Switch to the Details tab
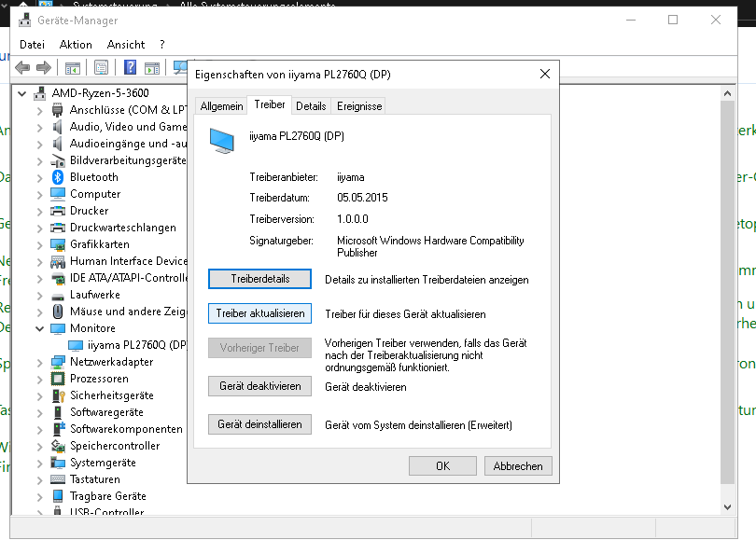 click(x=311, y=106)
